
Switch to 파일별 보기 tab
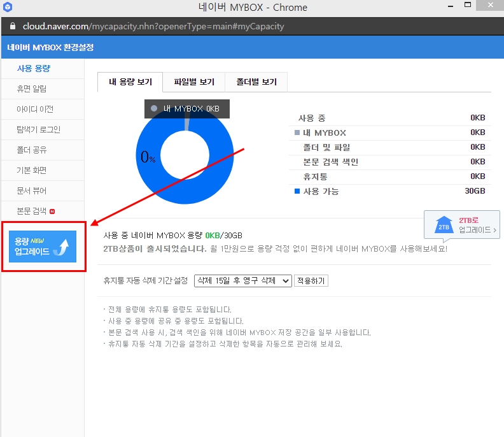[x=194, y=82]
